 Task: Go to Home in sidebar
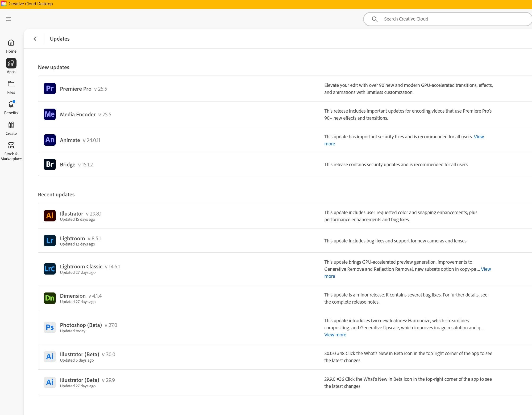tap(11, 46)
